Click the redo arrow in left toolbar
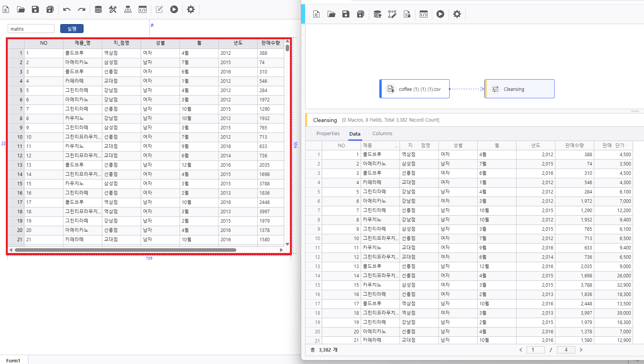The image size is (644, 364). click(x=82, y=9)
